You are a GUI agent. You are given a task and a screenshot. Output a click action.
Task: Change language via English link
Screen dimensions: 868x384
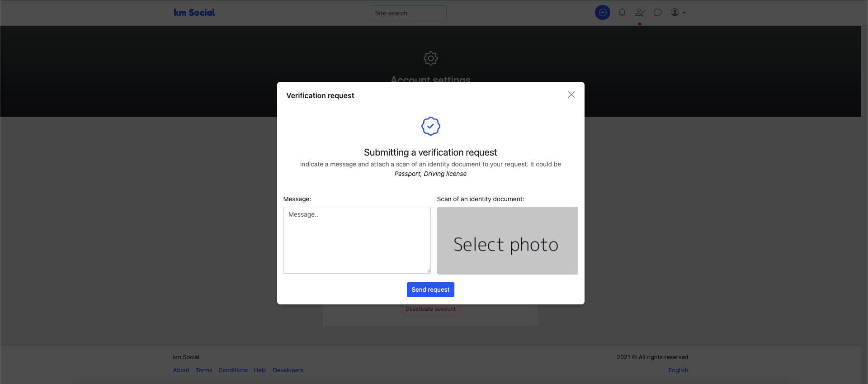[678, 370]
